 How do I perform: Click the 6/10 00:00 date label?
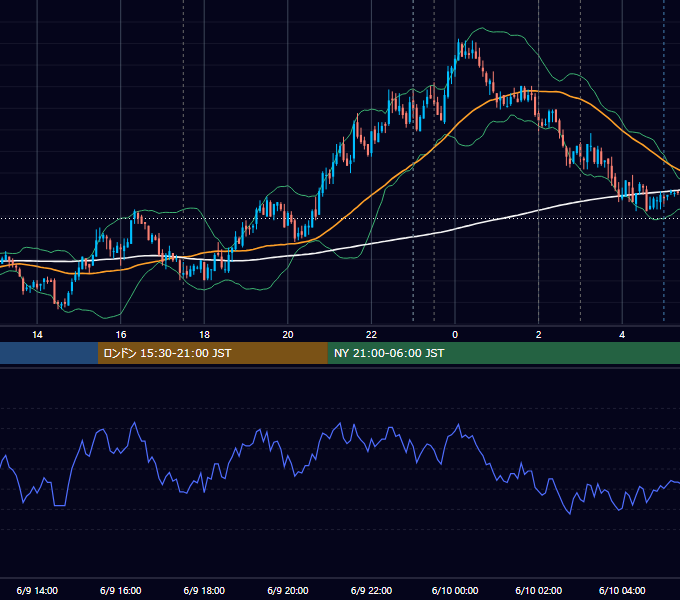(x=455, y=590)
